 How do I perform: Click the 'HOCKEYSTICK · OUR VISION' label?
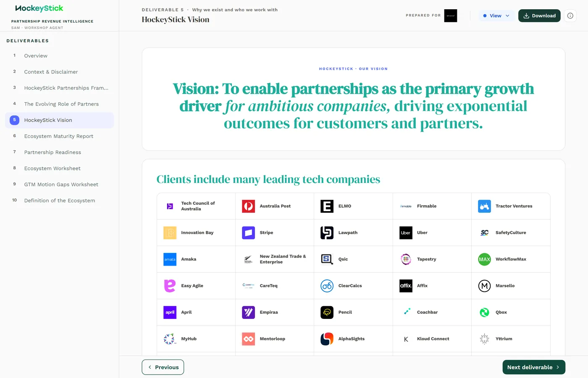(x=353, y=69)
